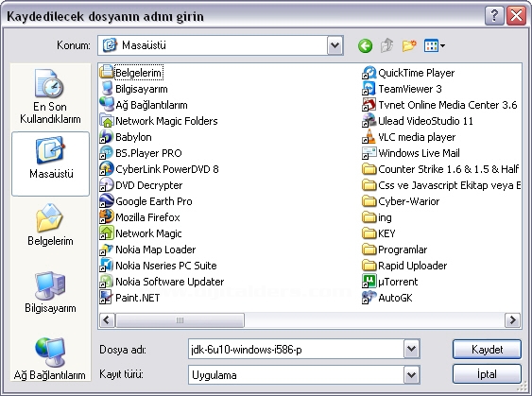Select QuickTime Player shortcut icon
Viewport: 532px width, 396px height.
pyautogui.click(x=369, y=72)
